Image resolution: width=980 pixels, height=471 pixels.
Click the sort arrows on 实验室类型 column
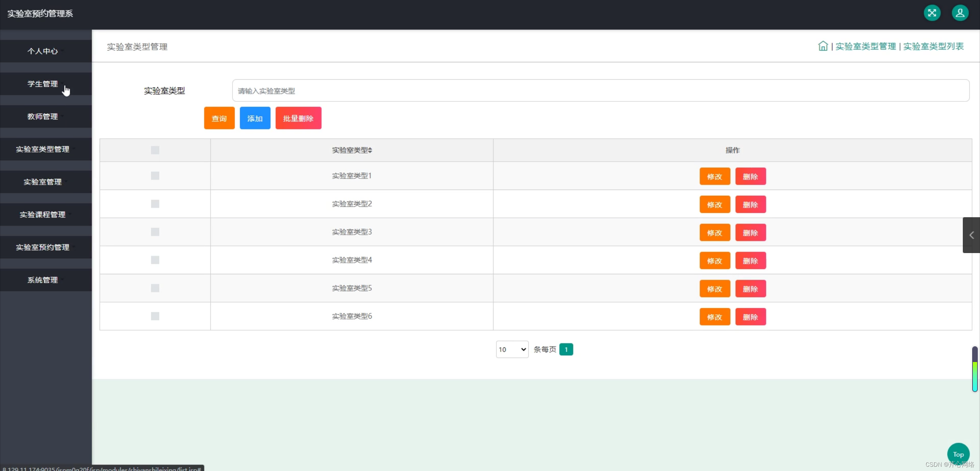coord(370,151)
